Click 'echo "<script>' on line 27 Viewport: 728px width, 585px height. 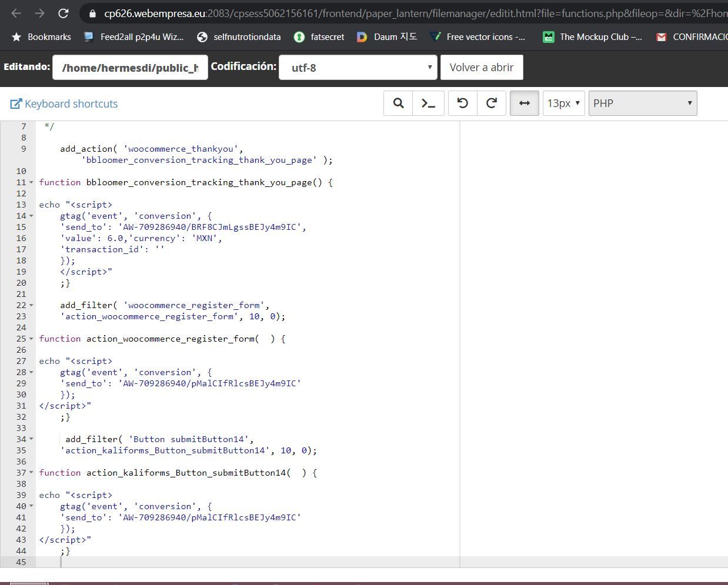tap(75, 361)
